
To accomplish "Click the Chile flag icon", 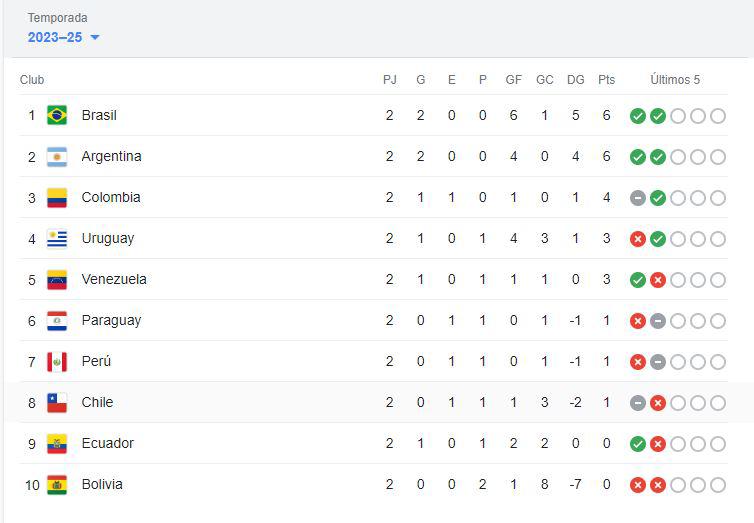I will [x=57, y=403].
